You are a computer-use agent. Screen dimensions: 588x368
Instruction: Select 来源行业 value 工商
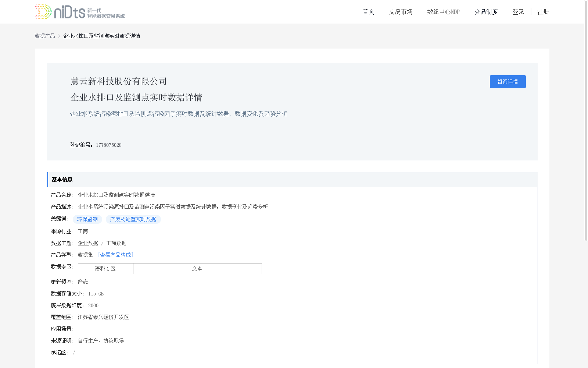pos(83,231)
